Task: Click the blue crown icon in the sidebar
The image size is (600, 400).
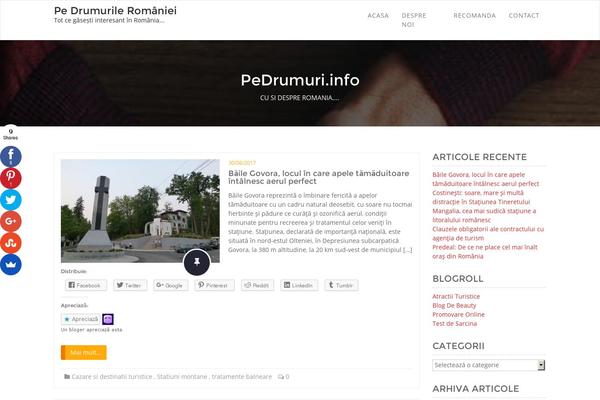Action: 11,264
